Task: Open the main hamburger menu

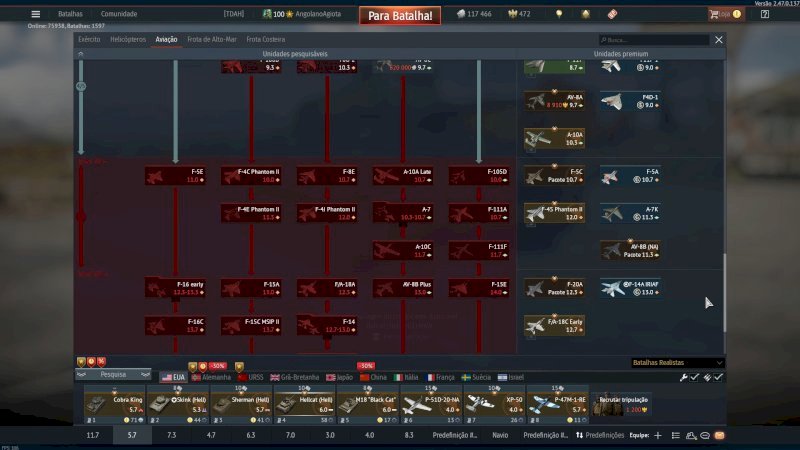Action: tap(36, 14)
